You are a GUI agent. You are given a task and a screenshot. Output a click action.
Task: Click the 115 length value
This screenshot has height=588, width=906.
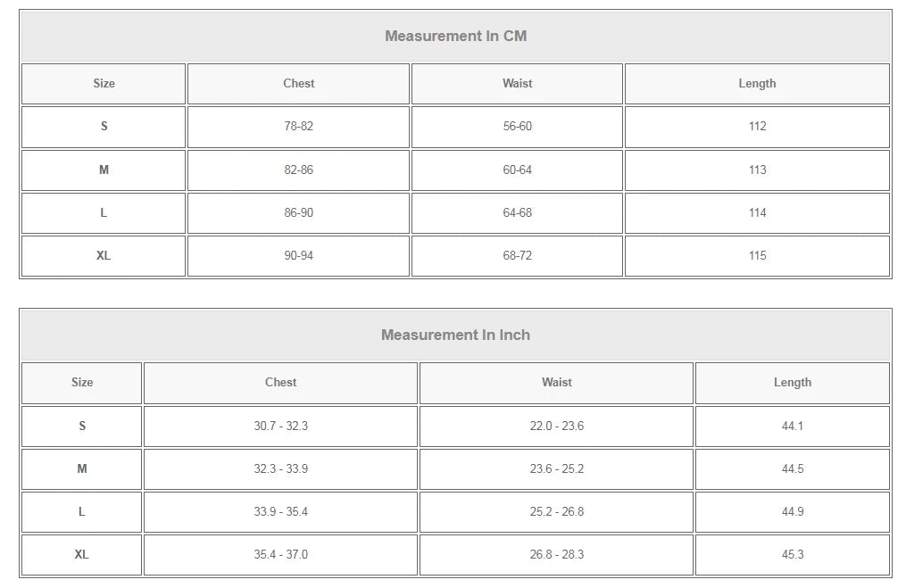(x=757, y=256)
